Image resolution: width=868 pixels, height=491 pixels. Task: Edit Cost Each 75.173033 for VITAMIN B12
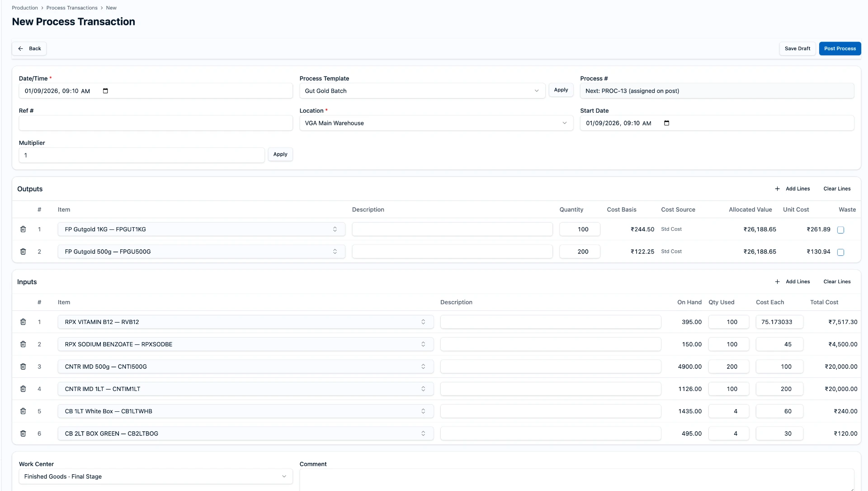coord(779,322)
